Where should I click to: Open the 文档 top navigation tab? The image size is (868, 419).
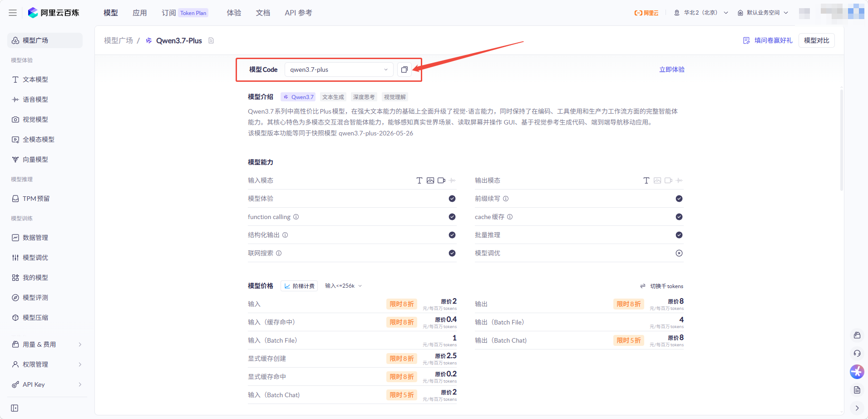pyautogui.click(x=263, y=13)
